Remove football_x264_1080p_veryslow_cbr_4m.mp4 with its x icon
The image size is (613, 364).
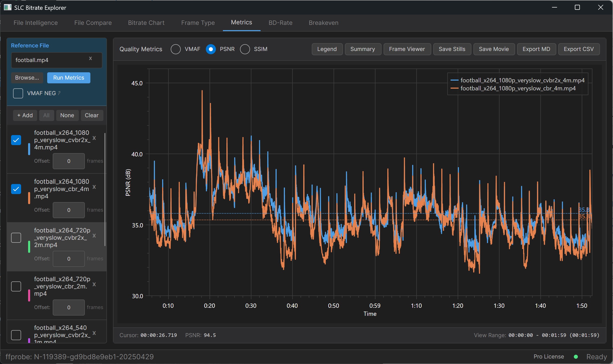coord(94,187)
